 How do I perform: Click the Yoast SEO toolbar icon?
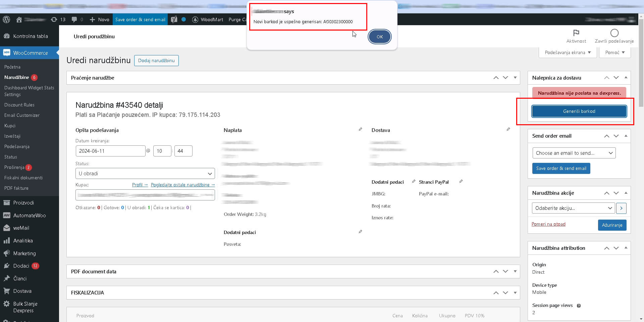(174, 19)
